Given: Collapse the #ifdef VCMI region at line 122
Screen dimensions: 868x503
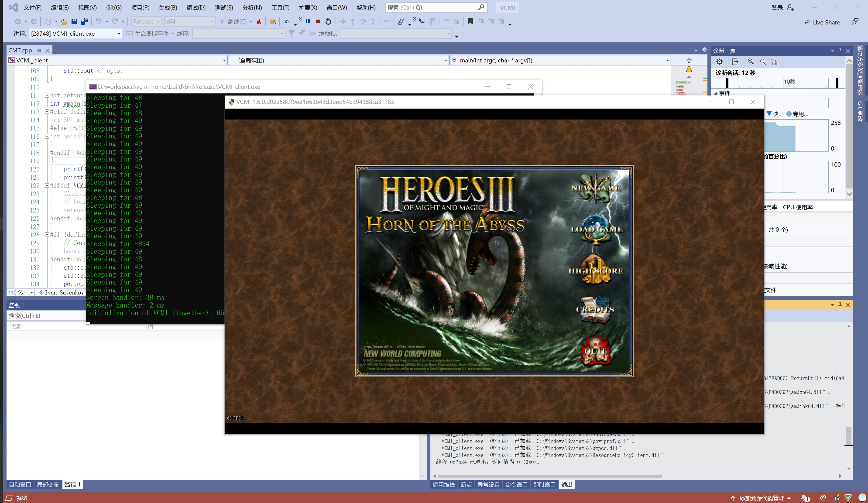Looking at the screenshot, I should (x=47, y=186).
